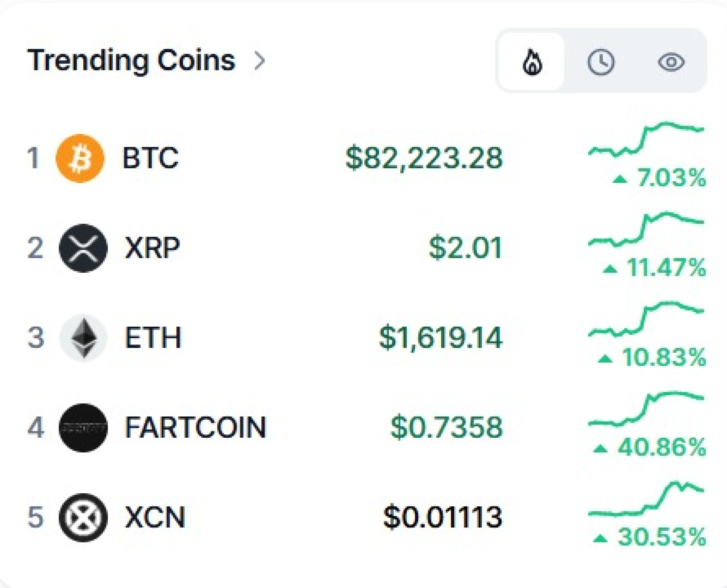
Task: Expand Trending Coins with the chevron arrow
Action: coord(260,61)
